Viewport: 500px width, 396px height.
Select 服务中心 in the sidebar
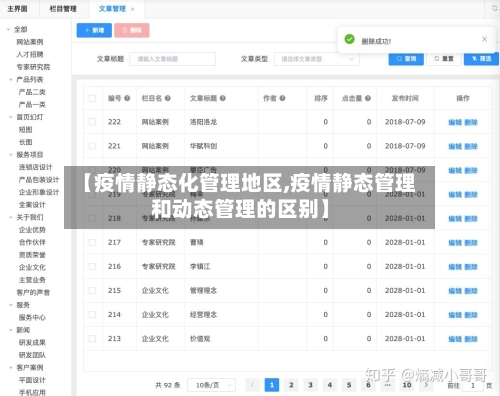tap(32, 317)
